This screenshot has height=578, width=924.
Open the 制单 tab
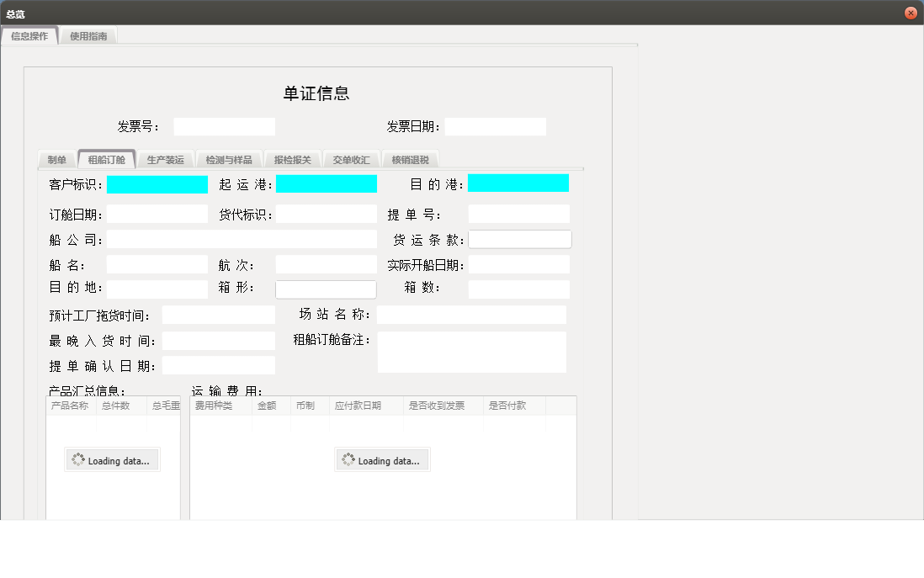tap(56, 158)
